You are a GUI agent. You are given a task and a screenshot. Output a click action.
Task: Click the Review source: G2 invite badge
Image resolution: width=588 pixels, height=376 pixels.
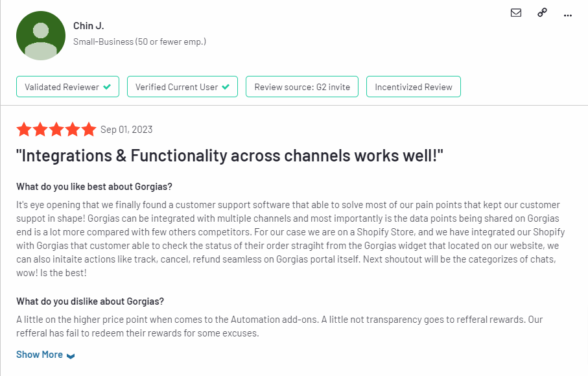(x=302, y=87)
